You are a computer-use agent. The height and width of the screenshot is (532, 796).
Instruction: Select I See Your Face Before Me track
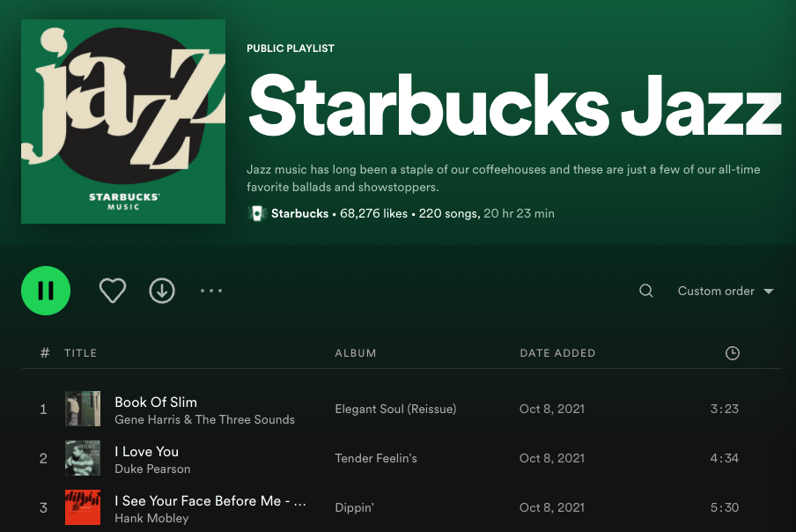pyautogui.click(x=210, y=500)
